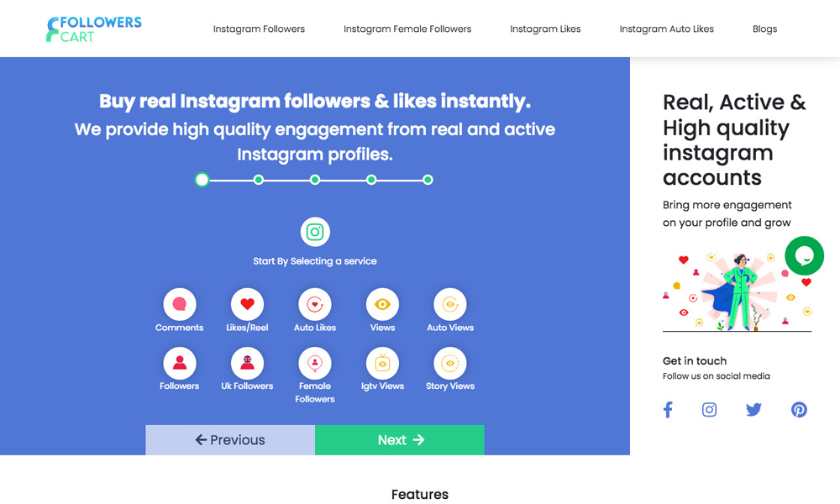Open the green live chat bubble
Viewport: 840px width, 504px height.
coord(804,255)
